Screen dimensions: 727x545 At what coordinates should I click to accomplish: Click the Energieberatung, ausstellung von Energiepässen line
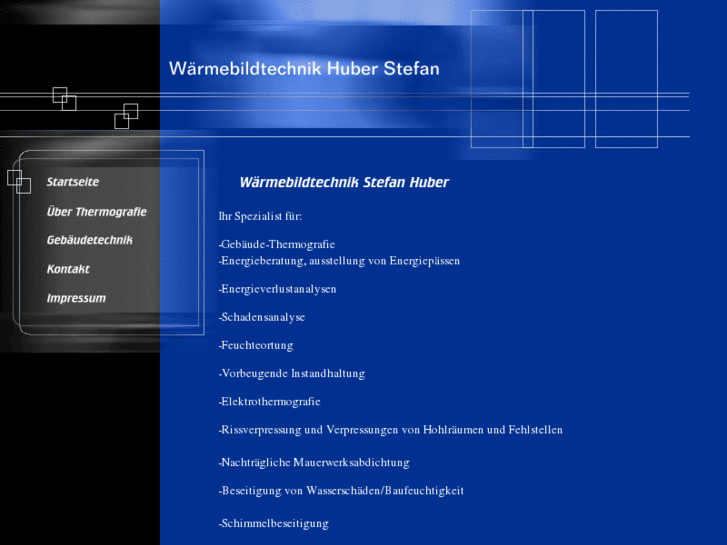click(x=339, y=261)
